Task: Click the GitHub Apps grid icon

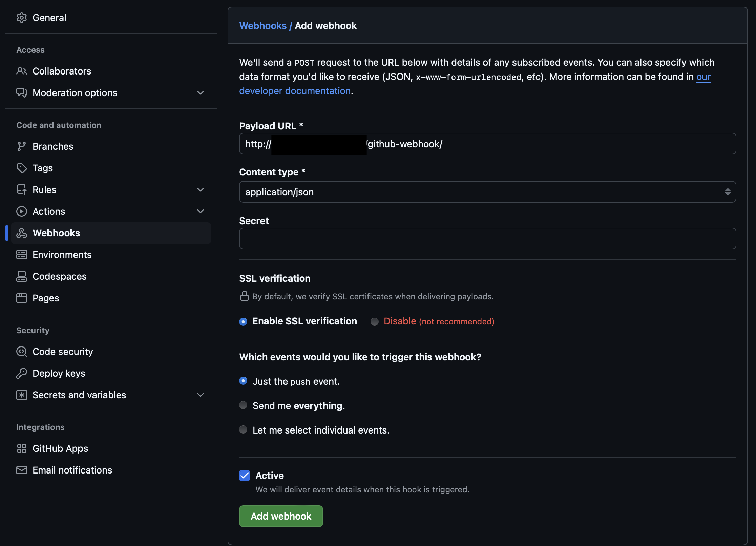Action: (22, 448)
